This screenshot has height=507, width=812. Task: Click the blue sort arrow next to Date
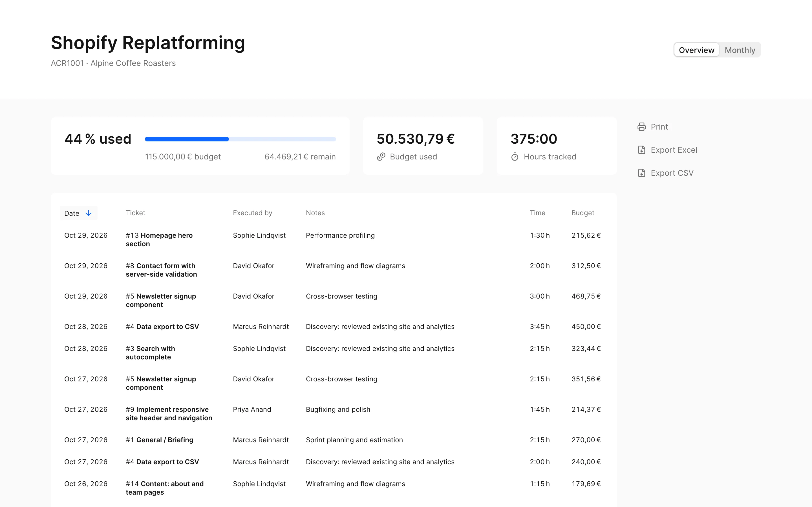coord(89,213)
